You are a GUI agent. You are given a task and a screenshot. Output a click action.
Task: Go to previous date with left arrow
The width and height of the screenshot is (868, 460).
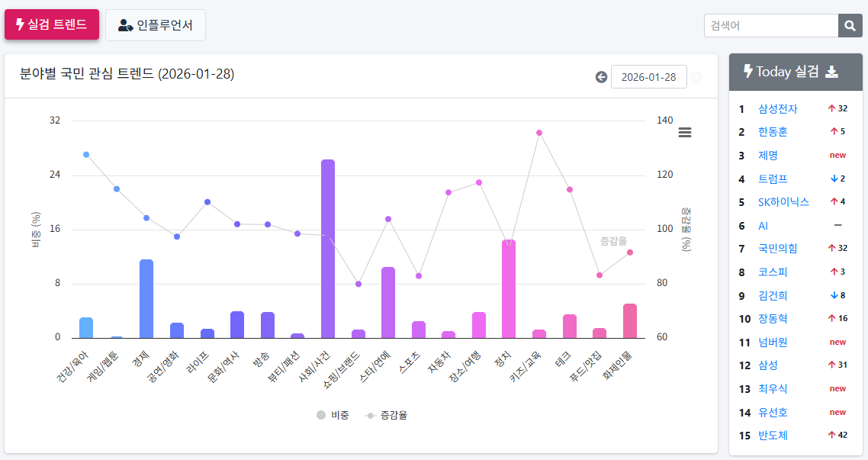[x=601, y=77]
